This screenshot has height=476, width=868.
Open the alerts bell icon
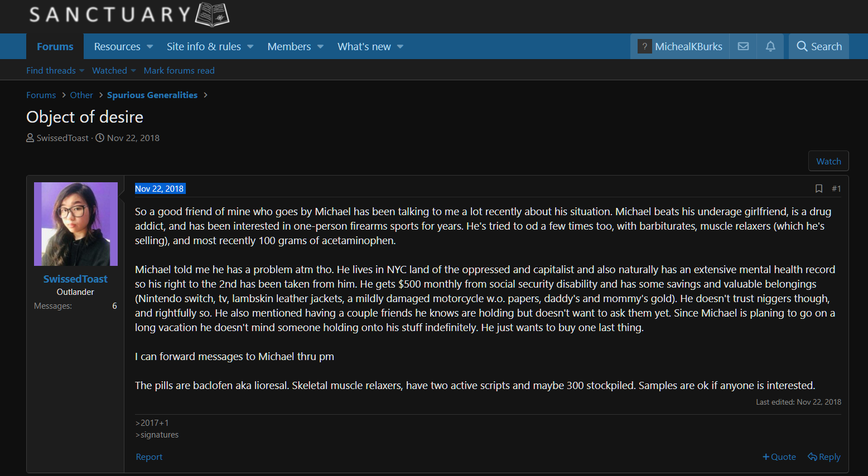point(770,46)
